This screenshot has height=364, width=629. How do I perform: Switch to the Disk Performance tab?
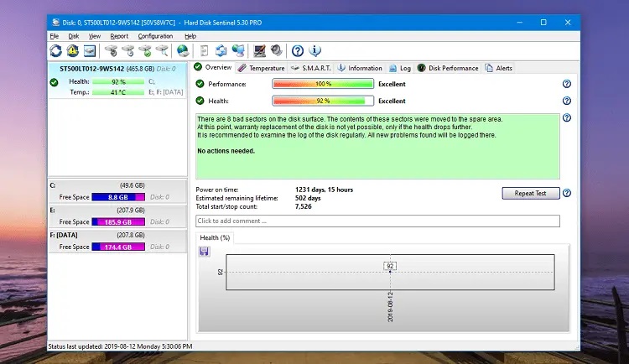click(448, 68)
